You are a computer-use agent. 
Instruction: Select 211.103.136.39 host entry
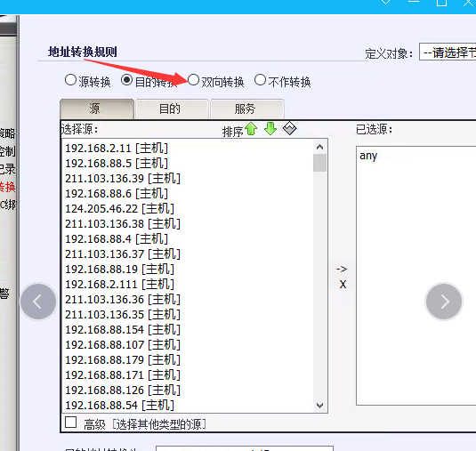123,178
